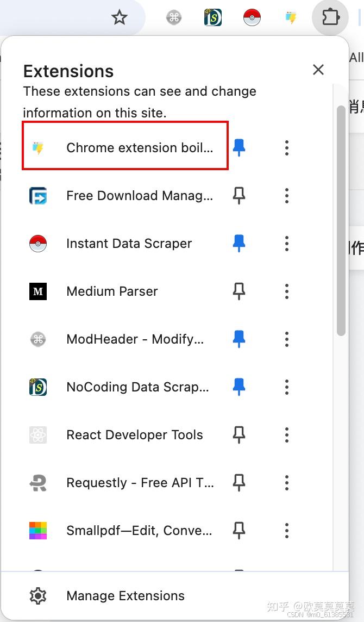The width and height of the screenshot is (364, 622).
Task: Open Medium Parser extension from the list
Action: pyautogui.click(x=112, y=291)
